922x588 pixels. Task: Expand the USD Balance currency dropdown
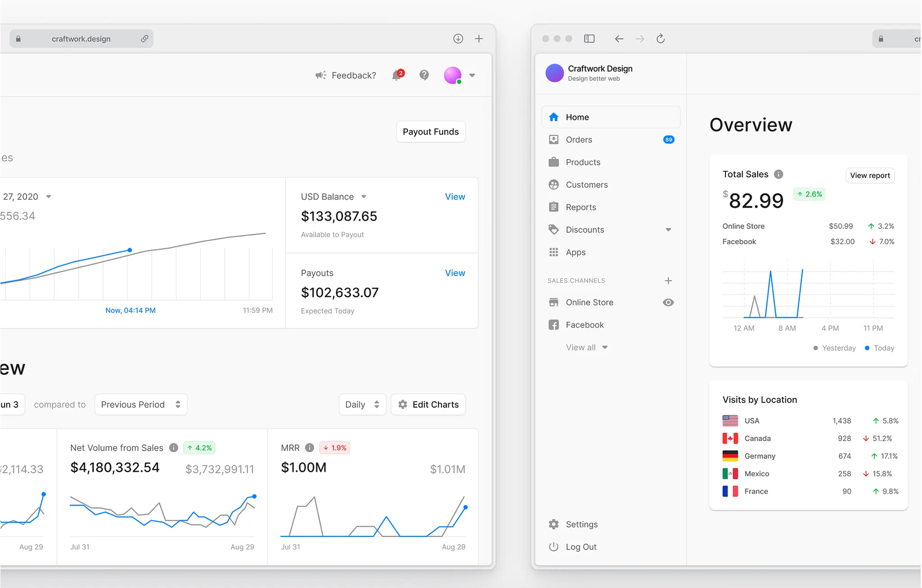click(x=364, y=197)
